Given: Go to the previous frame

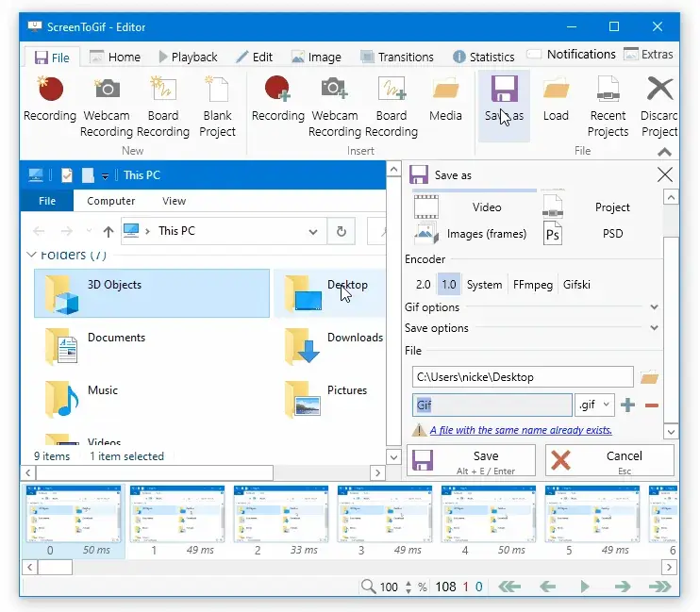Looking at the screenshot, I should pyautogui.click(x=547, y=587).
